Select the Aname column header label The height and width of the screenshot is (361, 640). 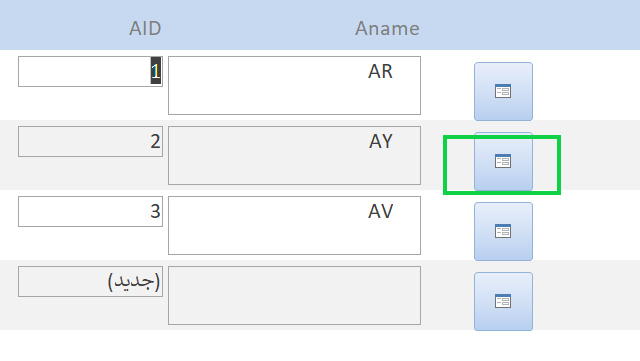tap(387, 29)
